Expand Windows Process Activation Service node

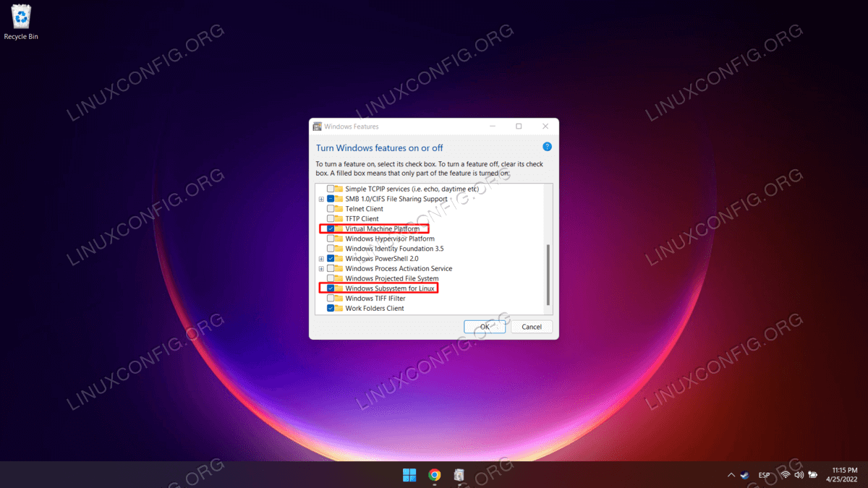coord(321,268)
